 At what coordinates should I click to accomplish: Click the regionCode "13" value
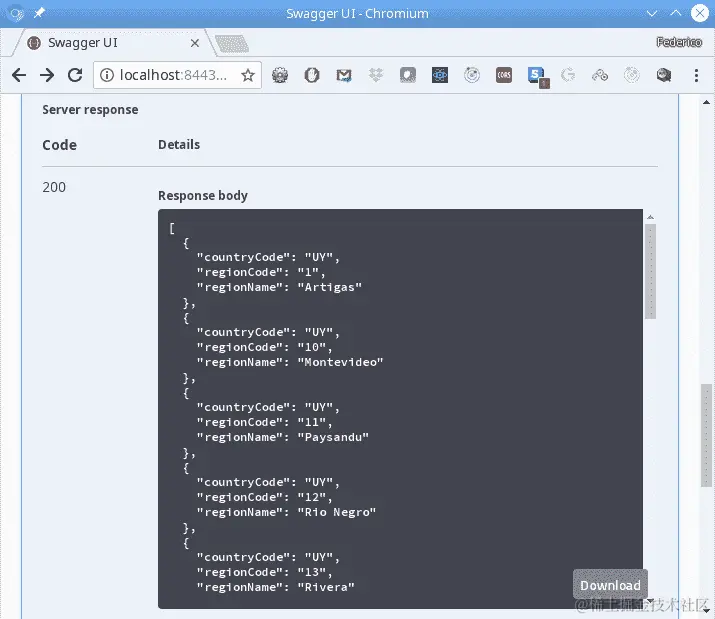311,572
